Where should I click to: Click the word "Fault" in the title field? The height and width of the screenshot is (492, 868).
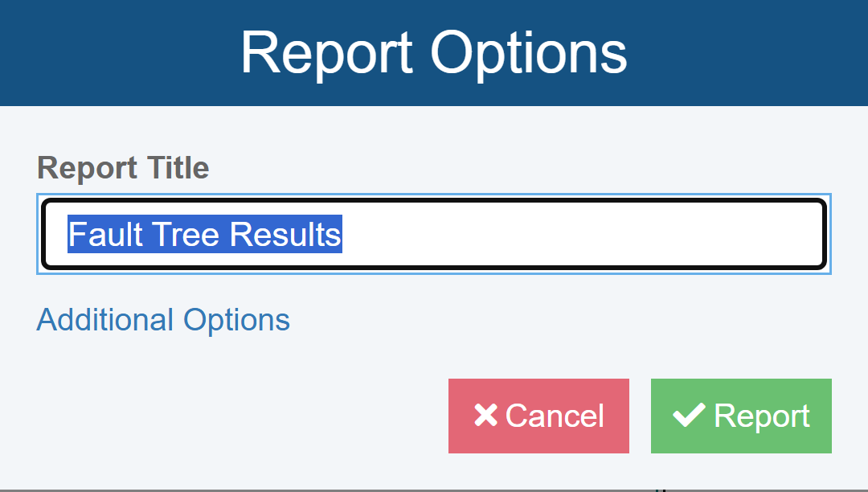pyautogui.click(x=97, y=234)
